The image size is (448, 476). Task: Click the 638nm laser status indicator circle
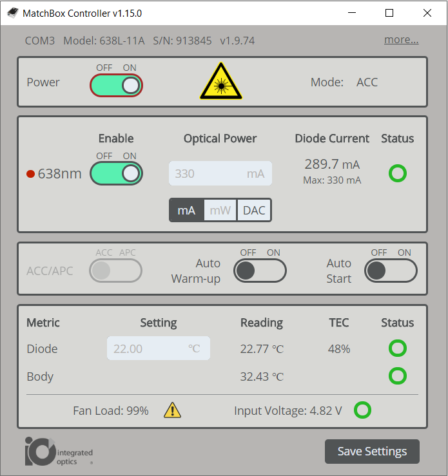[x=398, y=173]
